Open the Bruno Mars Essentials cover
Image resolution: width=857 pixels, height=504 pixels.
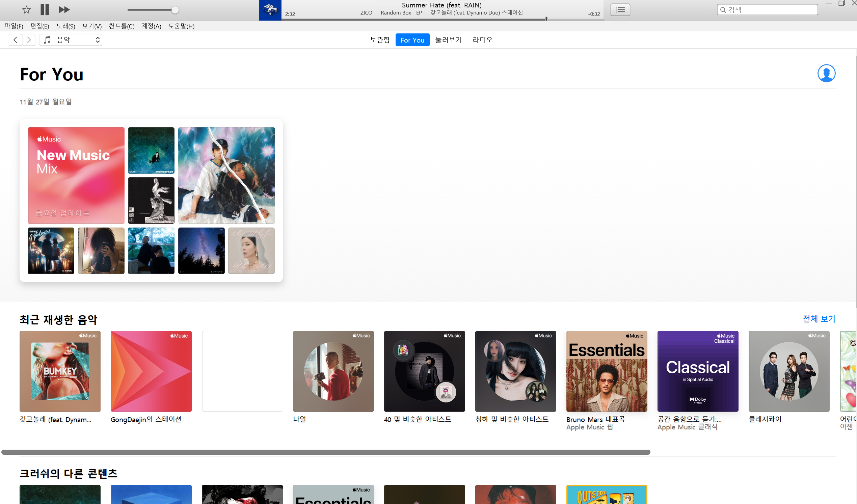(x=607, y=371)
